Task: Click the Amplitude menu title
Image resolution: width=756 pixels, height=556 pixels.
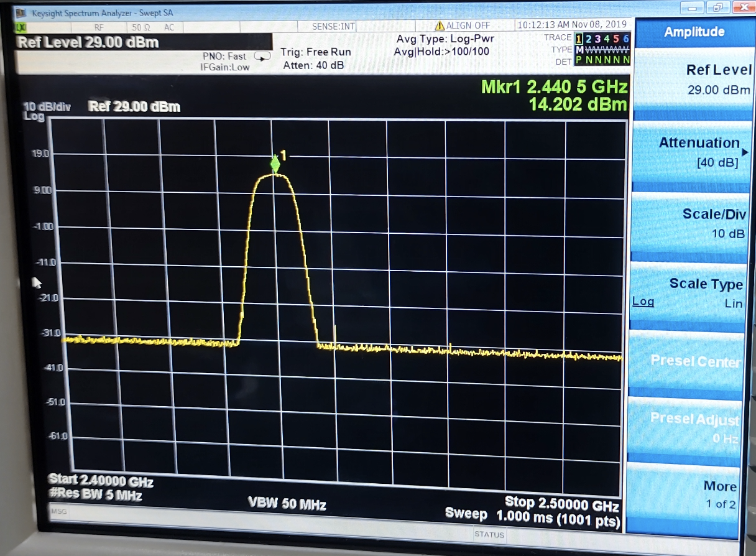Action: point(694,32)
